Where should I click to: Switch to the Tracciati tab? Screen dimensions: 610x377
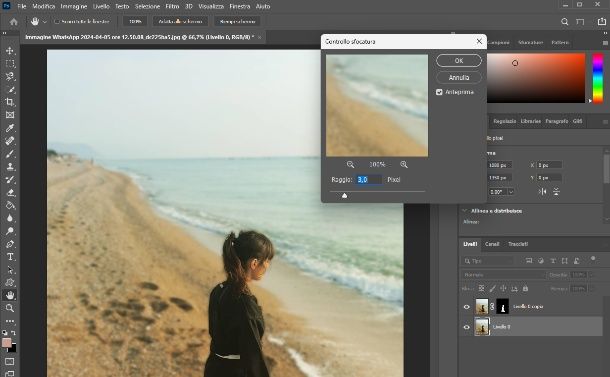point(518,244)
